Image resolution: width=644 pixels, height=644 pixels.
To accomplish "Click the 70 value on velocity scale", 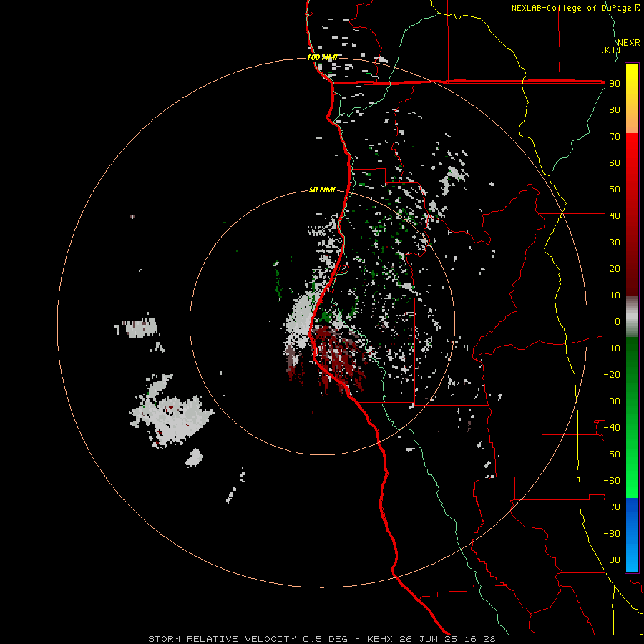I will [x=615, y=137].
